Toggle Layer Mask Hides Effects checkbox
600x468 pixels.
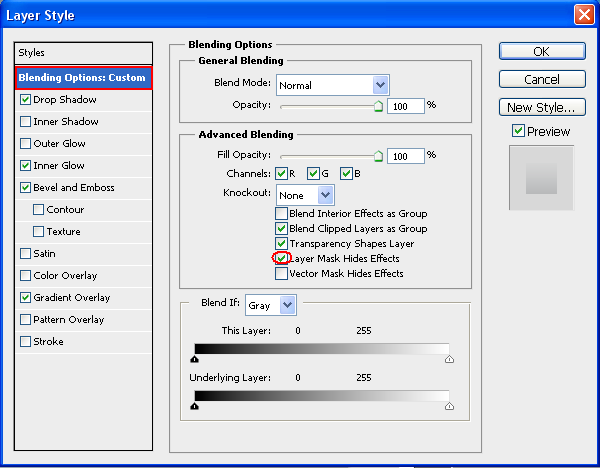[281, 259]
